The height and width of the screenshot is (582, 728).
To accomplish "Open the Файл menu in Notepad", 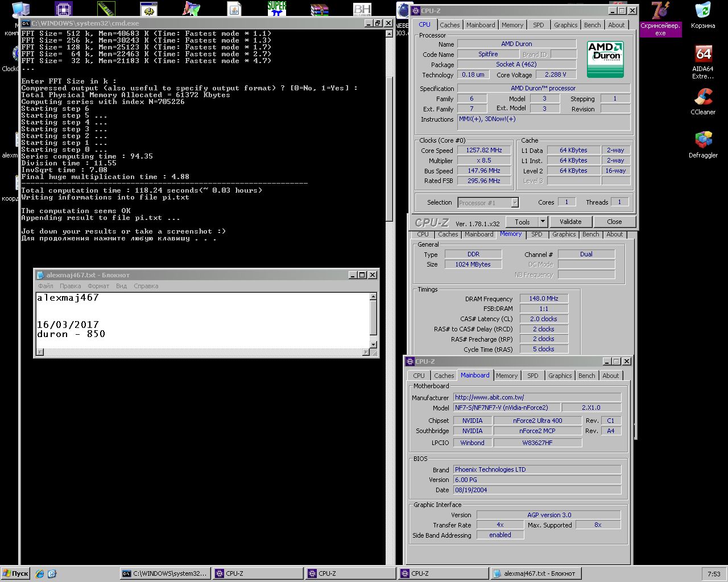I will tap(45, 286).
